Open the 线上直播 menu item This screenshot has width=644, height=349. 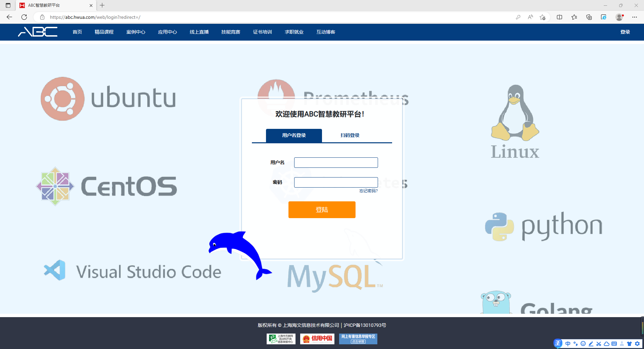click(x=199, y=32)
